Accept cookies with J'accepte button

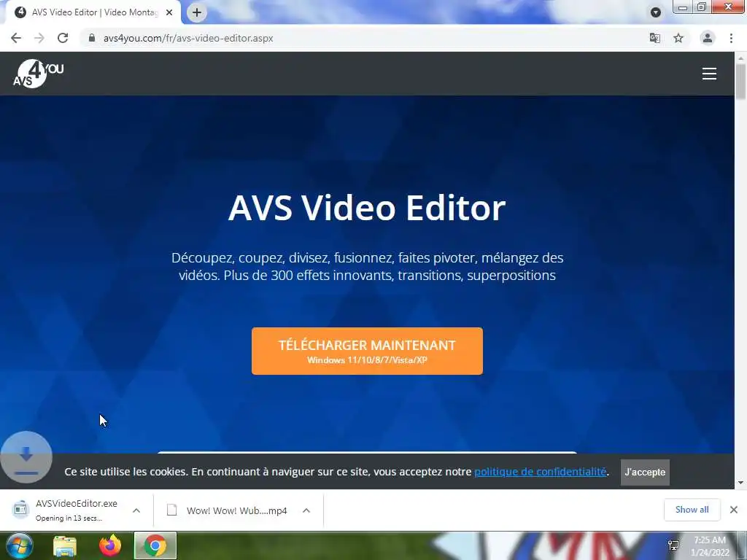645,472
